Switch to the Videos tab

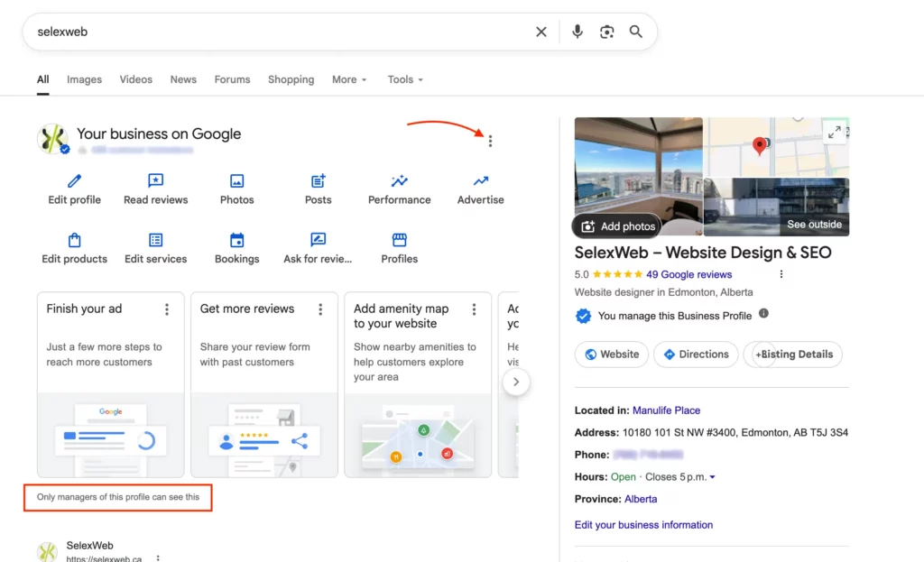click(136, 79)
